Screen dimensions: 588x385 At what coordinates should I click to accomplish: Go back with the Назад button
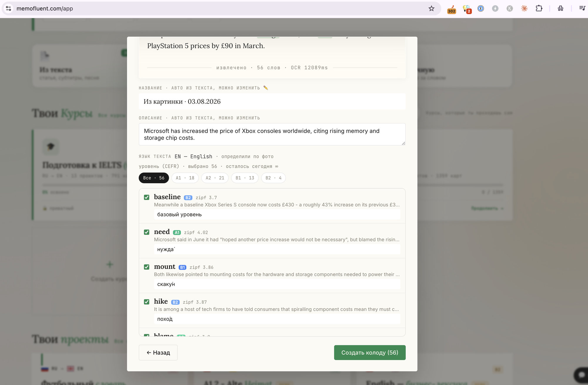(158, 352)
